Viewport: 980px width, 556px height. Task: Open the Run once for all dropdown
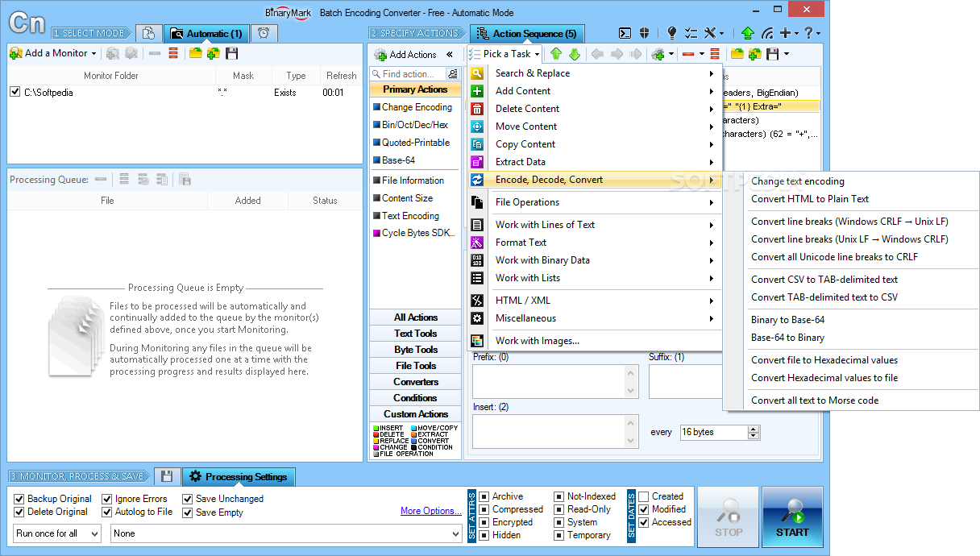point(57,533)
